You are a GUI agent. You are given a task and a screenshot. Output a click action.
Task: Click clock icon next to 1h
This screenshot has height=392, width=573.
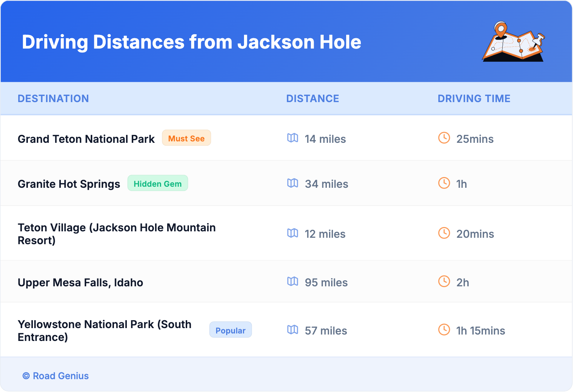(x=444, y=183)
